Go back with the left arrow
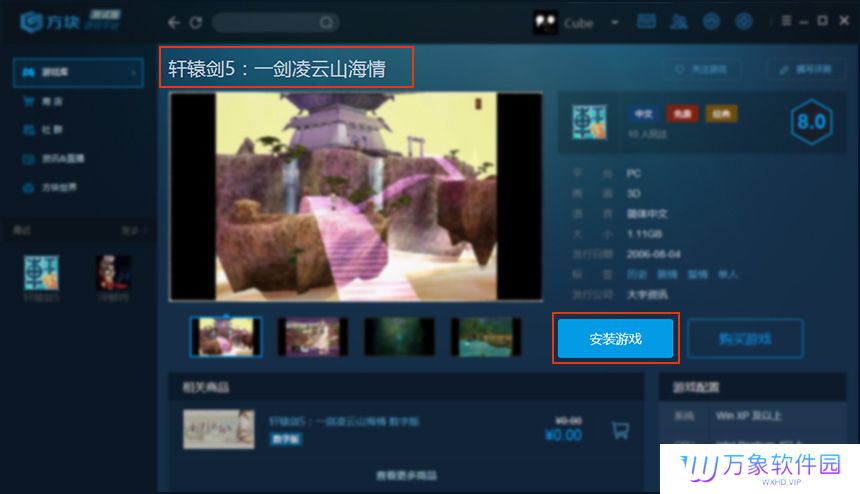Image resolution: width=860 pixels, height=494 pixels. coord(174,22)
